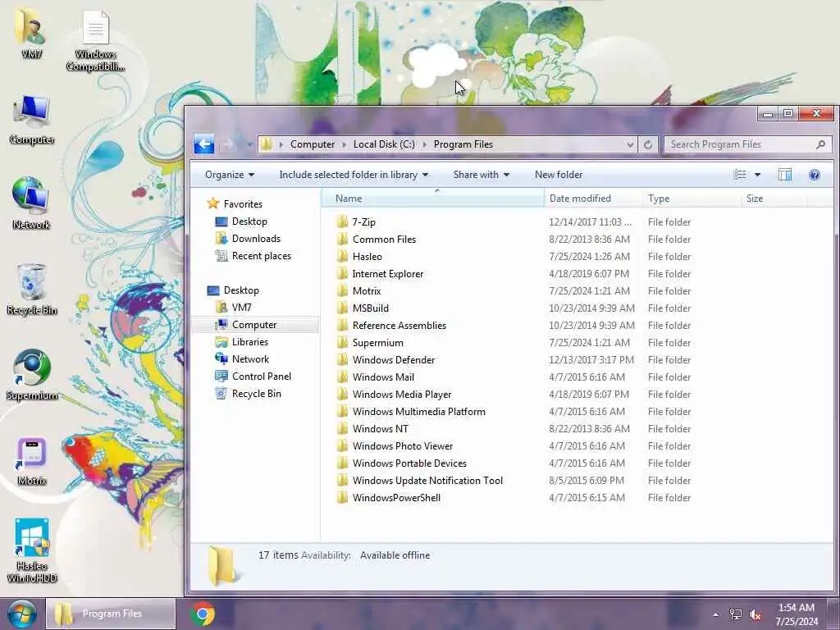Open the VM7 desktop folder icon

[32, 27]
